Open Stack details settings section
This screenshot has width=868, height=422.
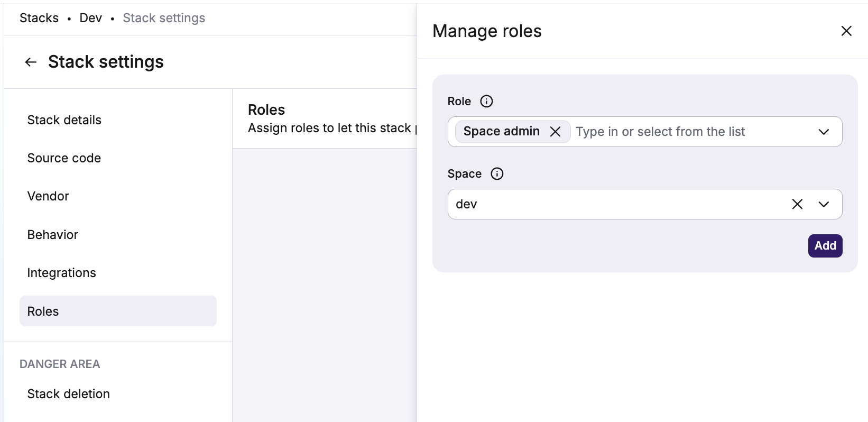(64, 120)
